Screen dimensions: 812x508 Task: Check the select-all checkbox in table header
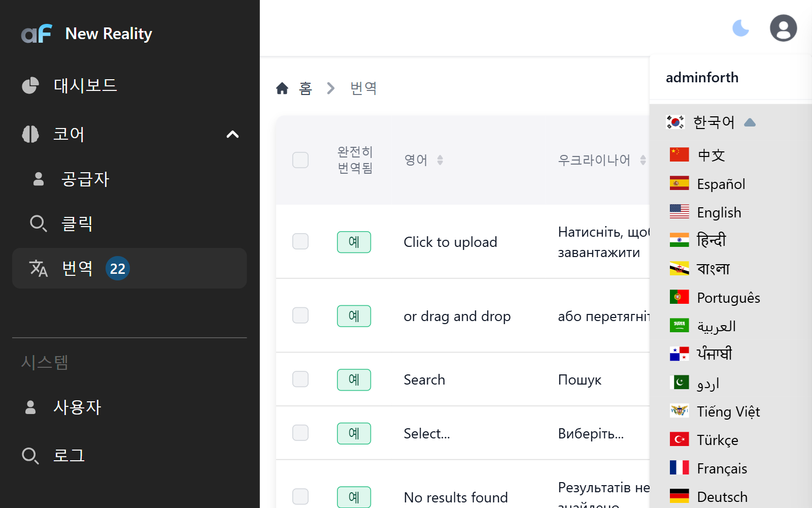[300, 160]
